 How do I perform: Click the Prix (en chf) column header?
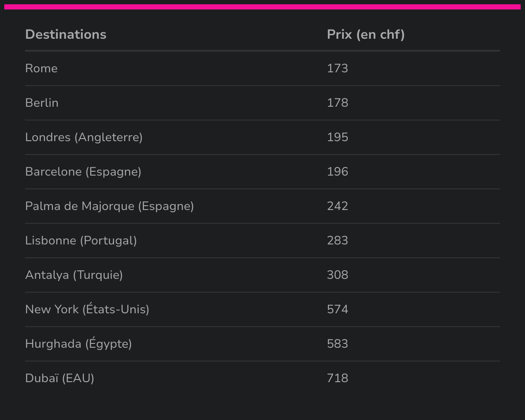click(x=366, y=34)
